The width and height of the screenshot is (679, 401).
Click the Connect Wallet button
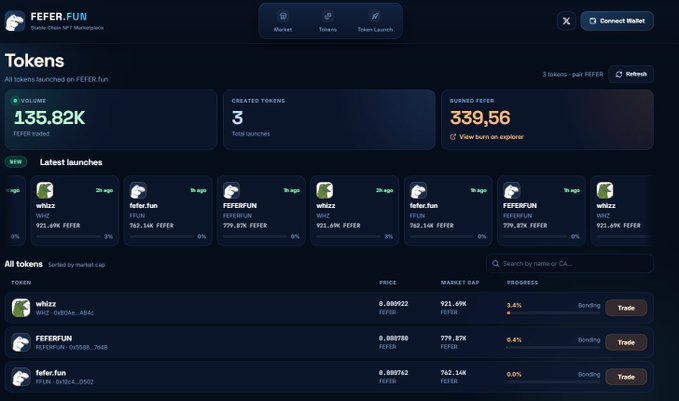(x=617, y=21)
